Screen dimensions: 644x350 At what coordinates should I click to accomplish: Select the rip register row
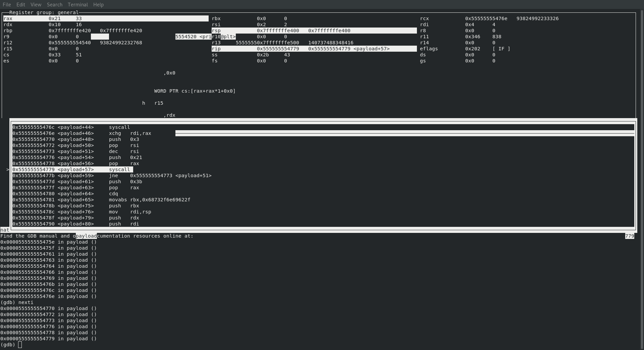pyautogui.click(x=314, y=49)
